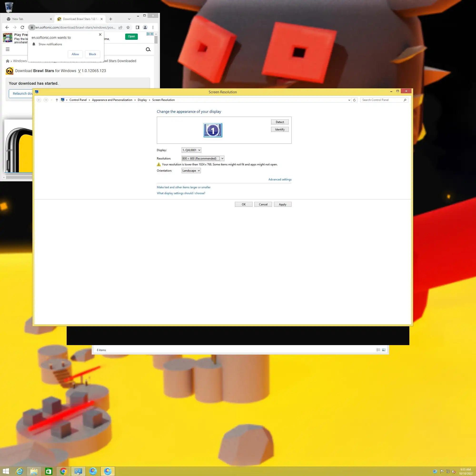Select monitor 1 thumbnail in display preview

(213, 130)
